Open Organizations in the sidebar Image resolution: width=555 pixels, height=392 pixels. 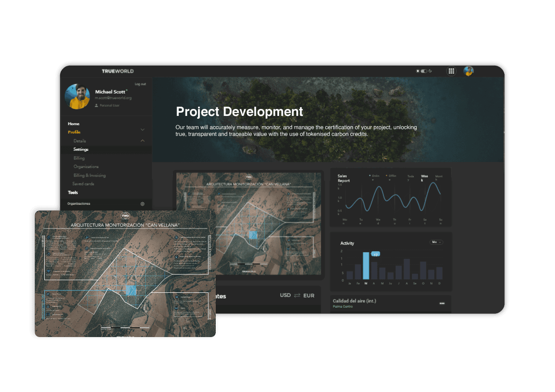(x=86, y=167)
